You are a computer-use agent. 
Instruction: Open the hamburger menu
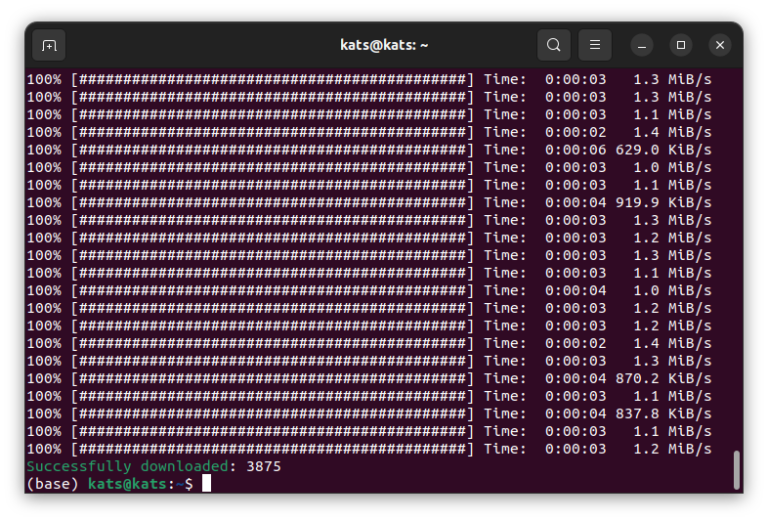[594, 45]
